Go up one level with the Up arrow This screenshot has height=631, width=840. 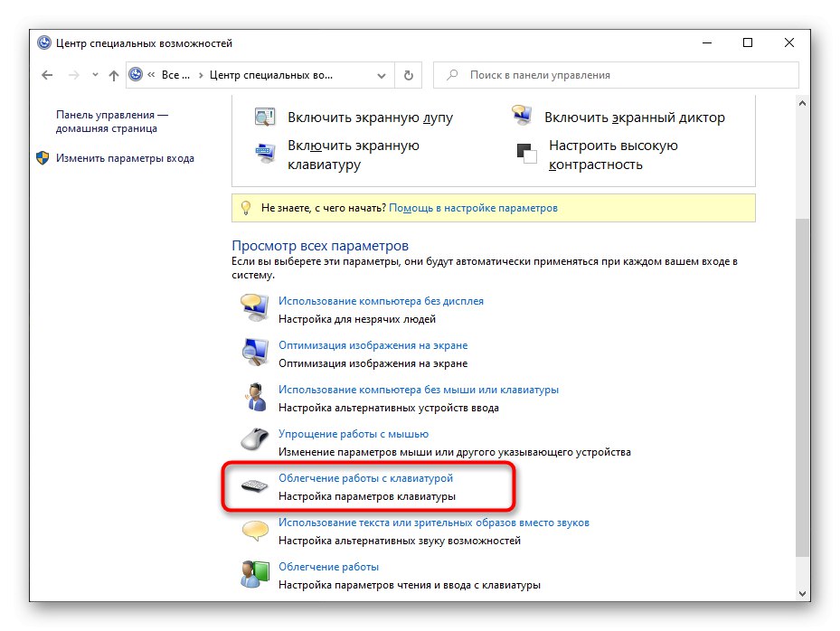coord(114,76)
